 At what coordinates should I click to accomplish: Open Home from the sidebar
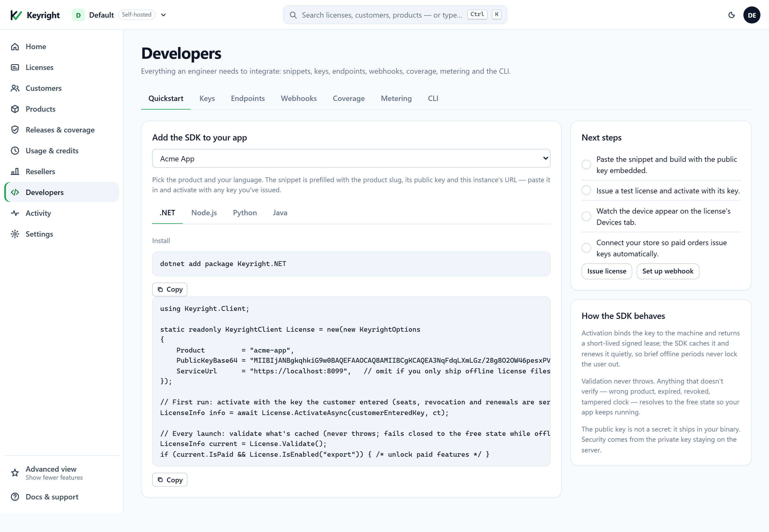(62, 46)
